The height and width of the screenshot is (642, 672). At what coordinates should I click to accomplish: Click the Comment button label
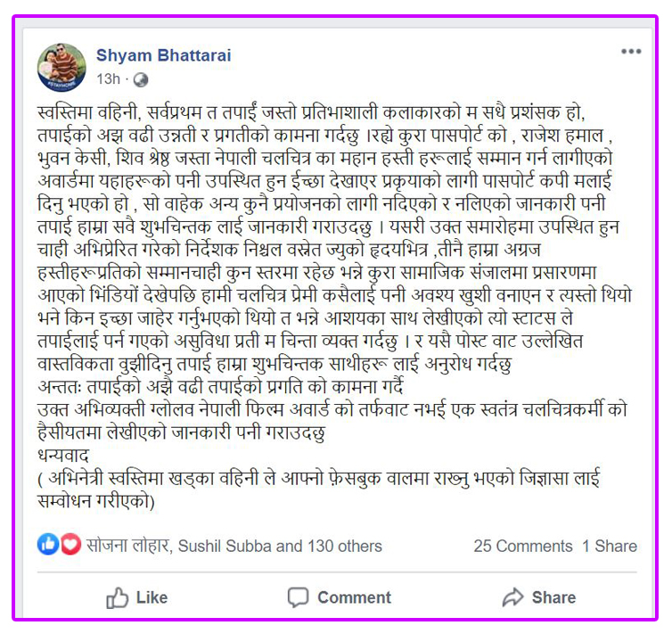tap(354, 597)
